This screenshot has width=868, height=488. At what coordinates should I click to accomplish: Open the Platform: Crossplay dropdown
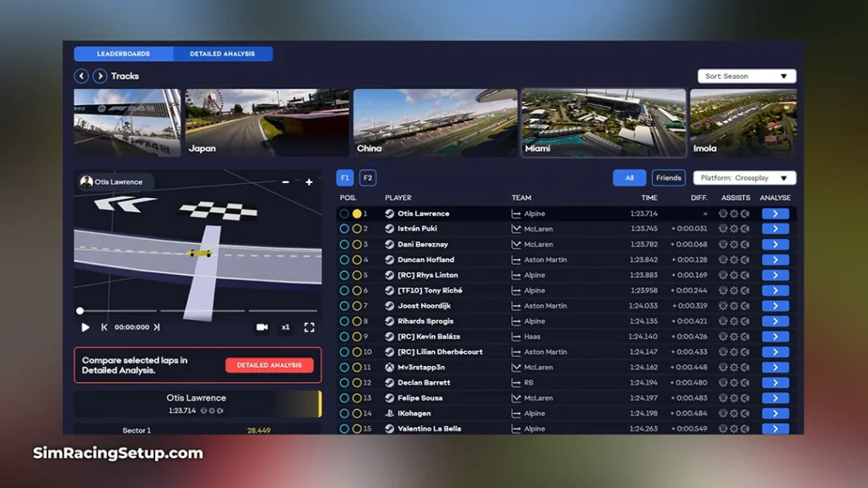click(743, 178)
